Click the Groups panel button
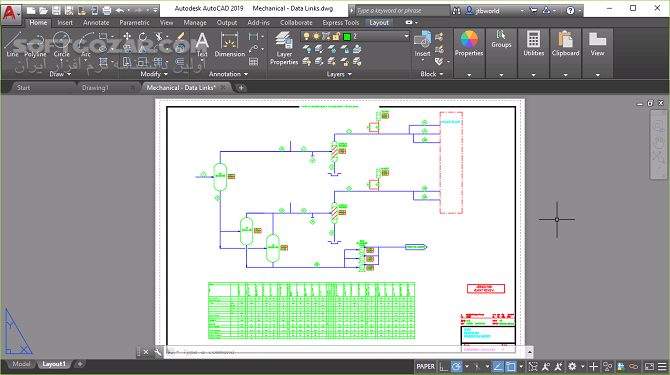The height and width of the screenshot is (375, 670). pyautogui.click(x=501, y=44)
